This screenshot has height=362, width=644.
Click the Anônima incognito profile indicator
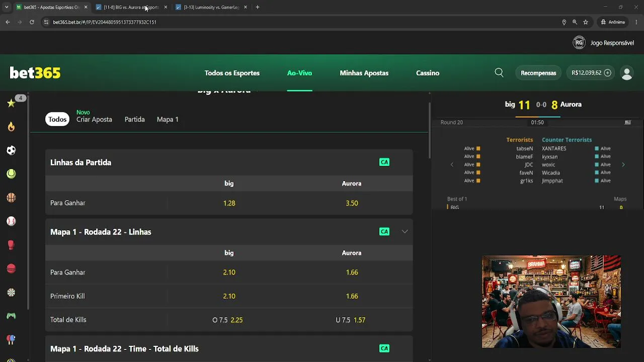(x=613, y=22)
